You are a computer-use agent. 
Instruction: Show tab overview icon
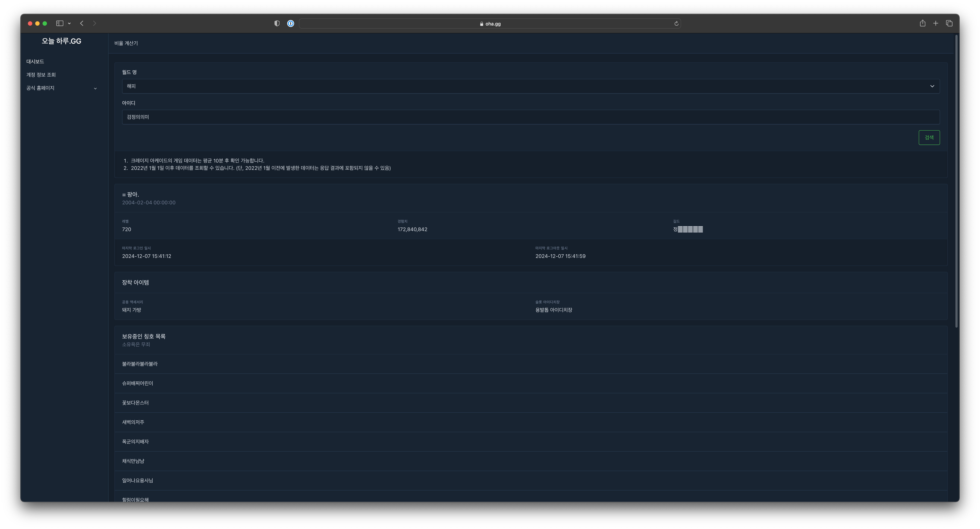click(x=949, y=24)
